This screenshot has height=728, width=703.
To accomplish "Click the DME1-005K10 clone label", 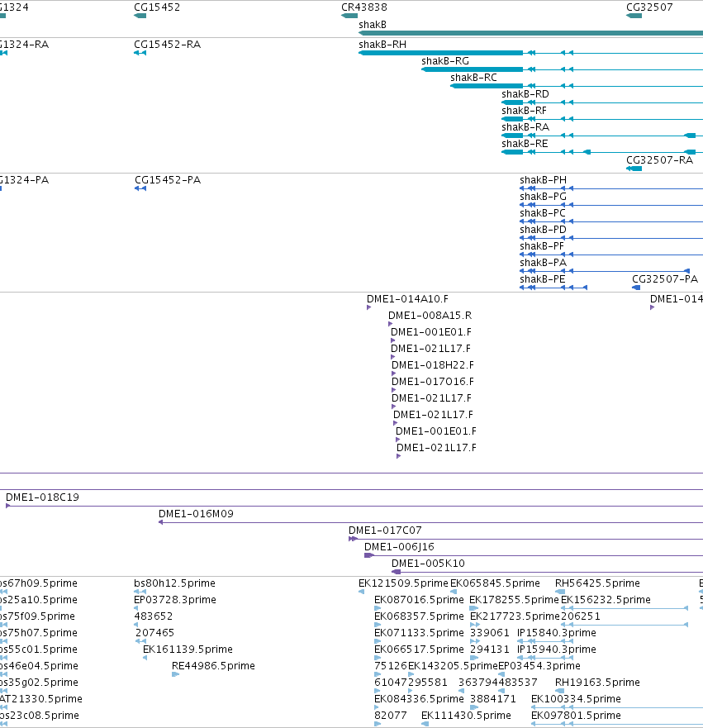I will pos(428,564).
